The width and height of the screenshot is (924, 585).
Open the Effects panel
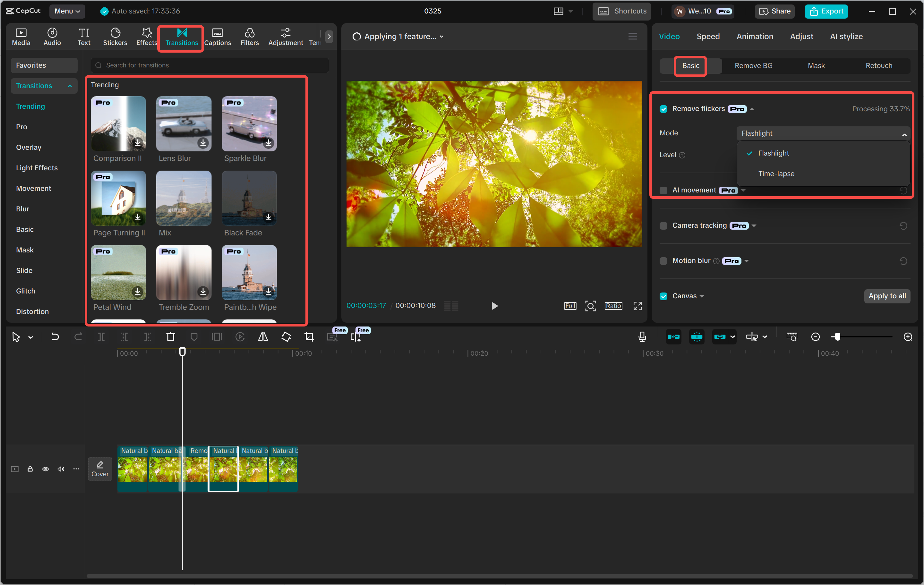pyautogui.click(x=147, y=37)
